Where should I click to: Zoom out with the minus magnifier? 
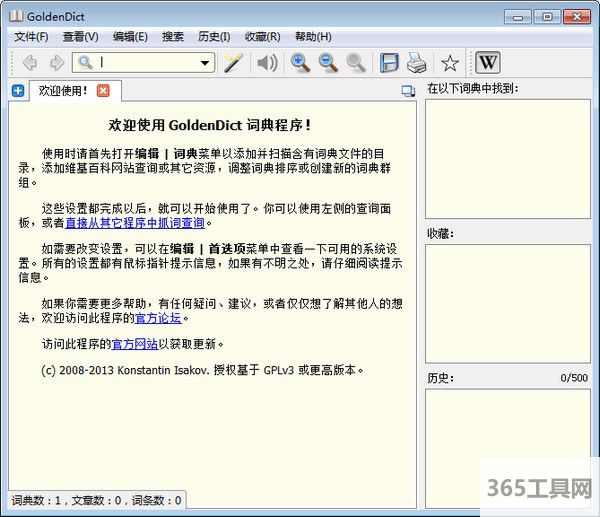[x=328, y=63]
